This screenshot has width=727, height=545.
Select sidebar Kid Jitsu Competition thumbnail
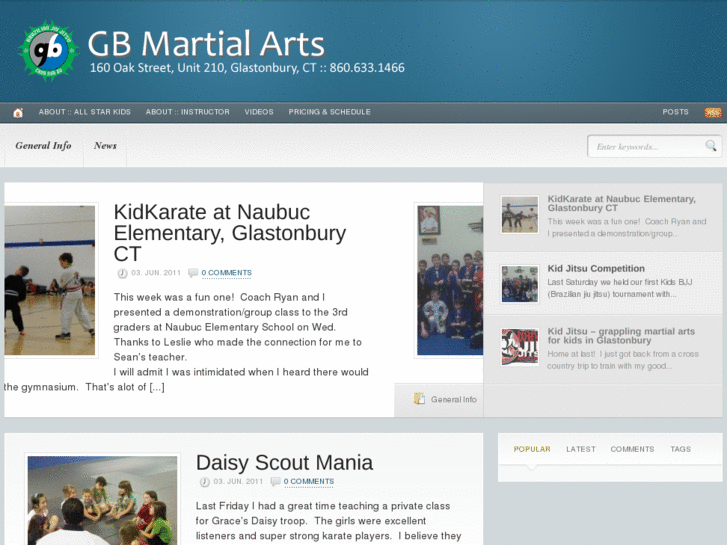coord(520,284)
